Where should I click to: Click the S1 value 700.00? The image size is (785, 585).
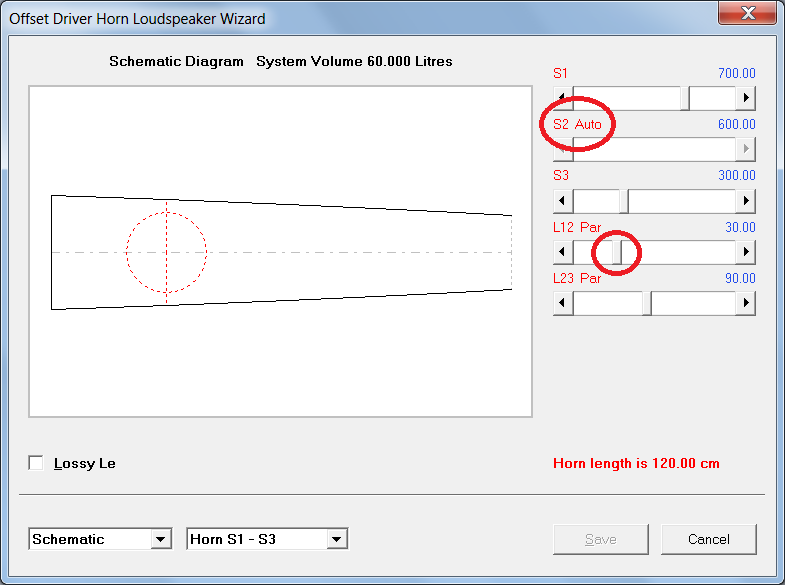(x=736, y=73)
